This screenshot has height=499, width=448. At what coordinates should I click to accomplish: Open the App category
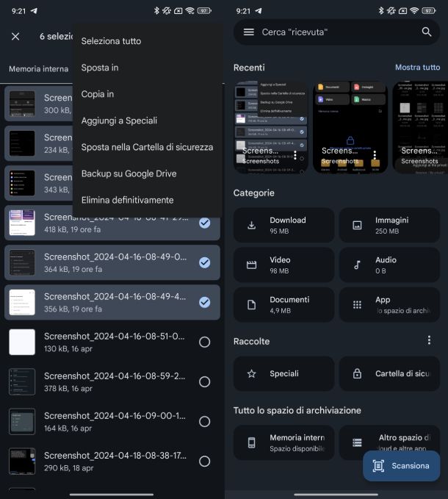[389, 305]
